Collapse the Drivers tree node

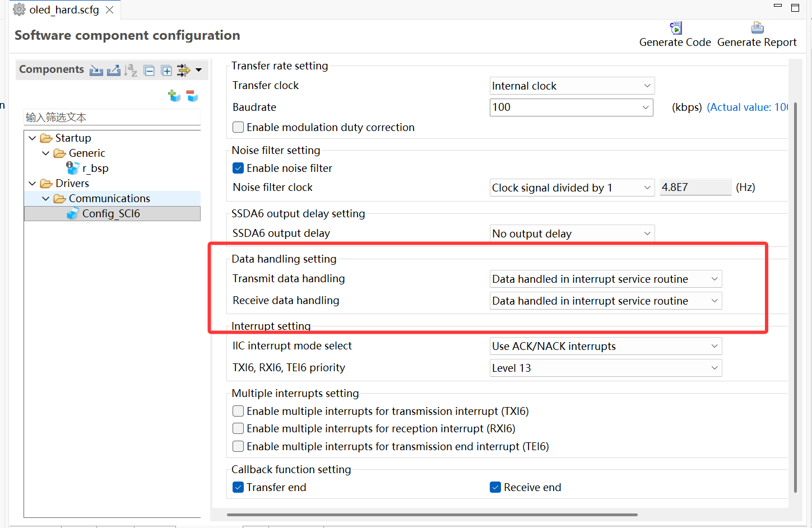pos(33,184)
